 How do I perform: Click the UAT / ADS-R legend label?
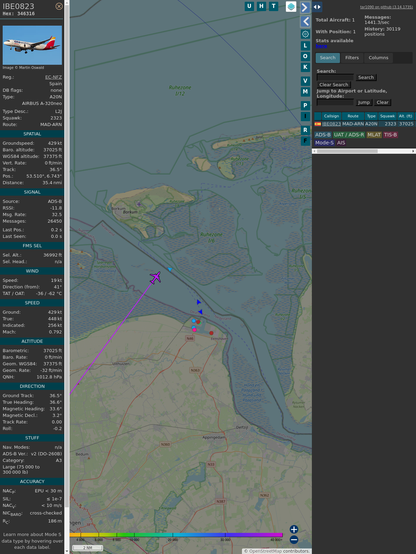click(x=348, y=135)
